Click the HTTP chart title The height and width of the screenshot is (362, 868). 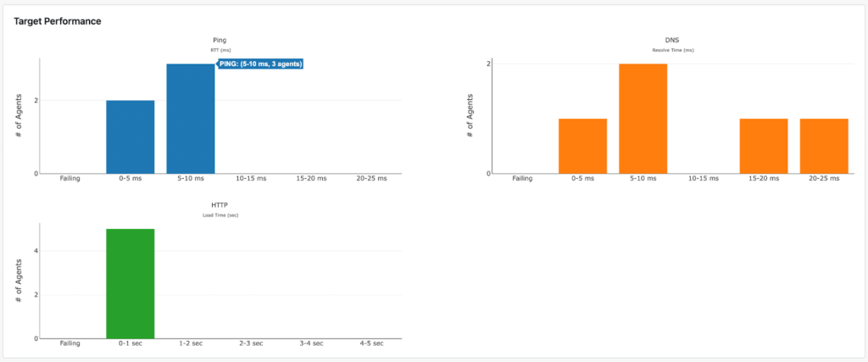coord(220,205)
